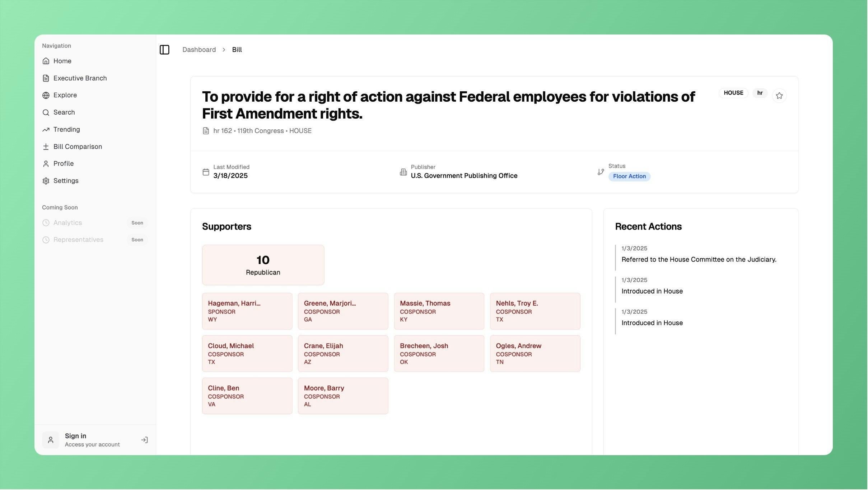The image size is (868, 490).
Task: Click the 10 Republican summary tile
Action: [x=263, y=265]
